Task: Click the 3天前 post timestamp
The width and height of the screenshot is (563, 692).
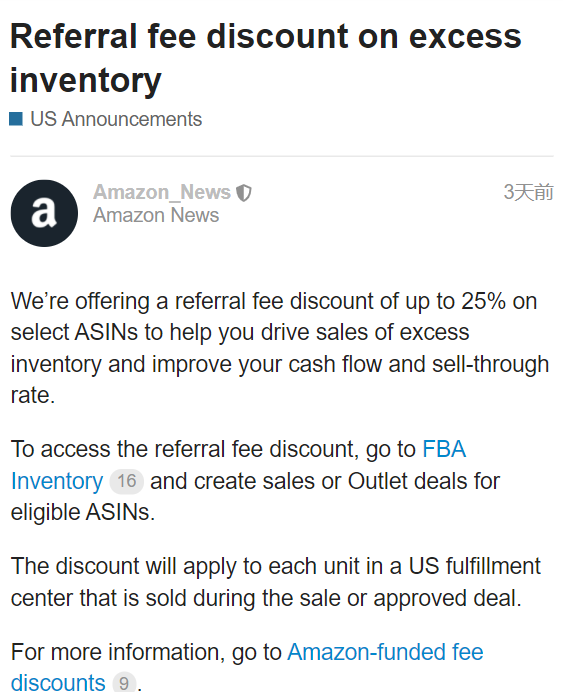Action: 529,192
